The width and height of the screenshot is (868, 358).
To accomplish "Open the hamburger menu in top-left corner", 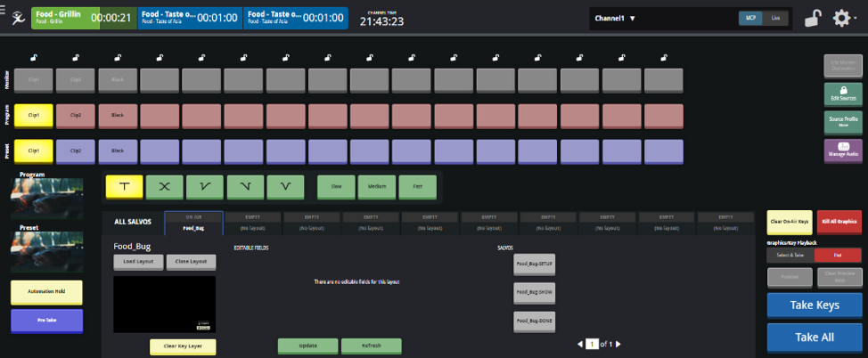I will click(x=3, y=9).
